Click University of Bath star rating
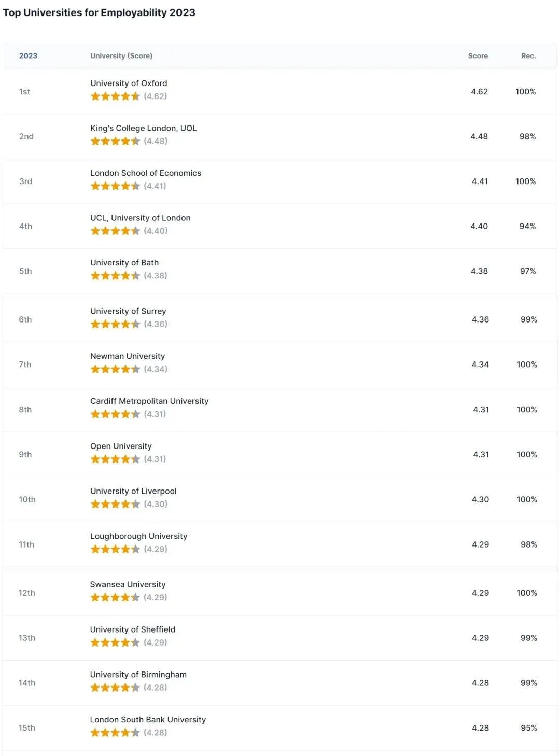 click(x=115, y=276)
